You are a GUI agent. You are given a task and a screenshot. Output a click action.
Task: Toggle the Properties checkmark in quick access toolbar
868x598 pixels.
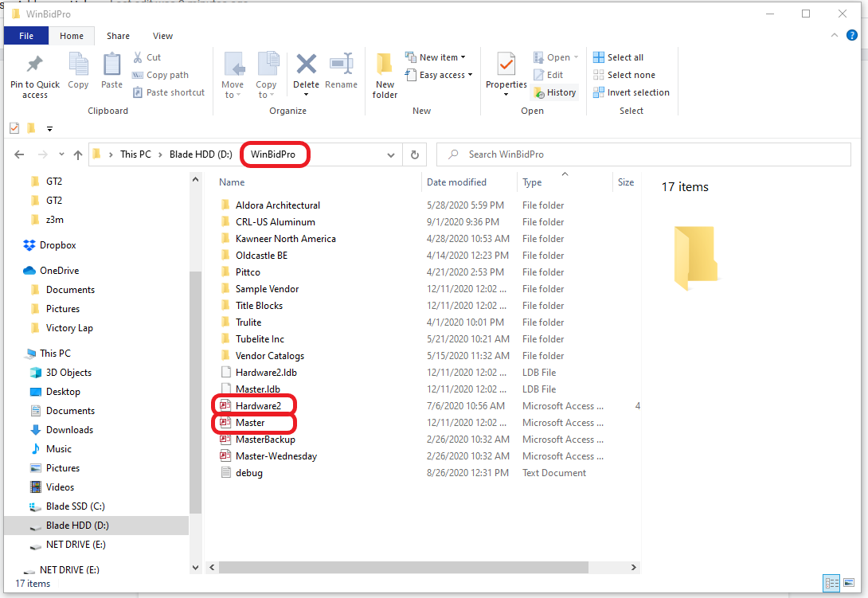14,128
